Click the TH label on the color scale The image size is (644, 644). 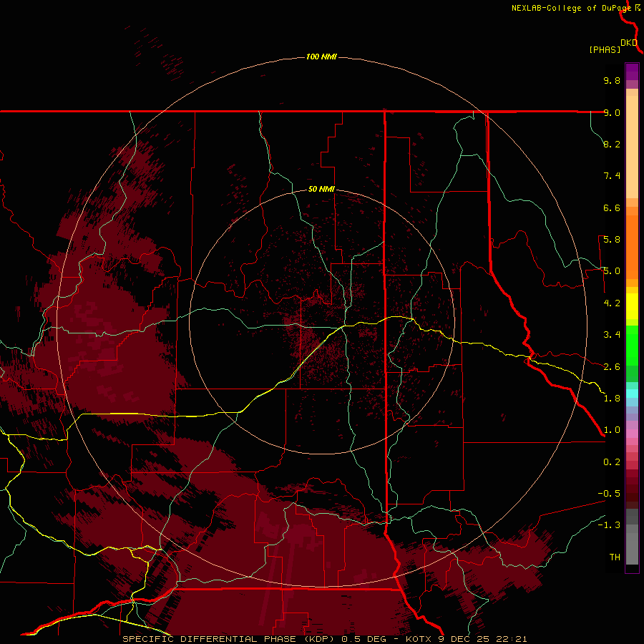click(x=615, y=557)
